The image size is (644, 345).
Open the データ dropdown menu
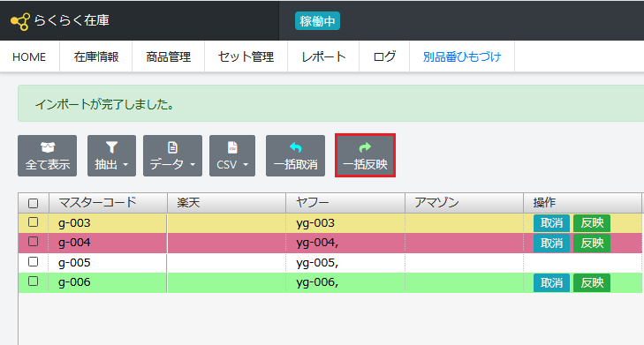pyautogui.click(x=172, y=156)
